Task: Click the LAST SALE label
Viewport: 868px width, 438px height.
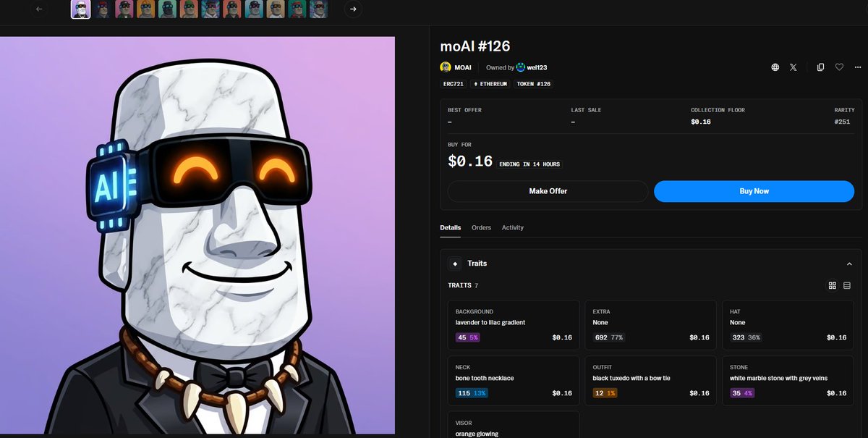Action: pos(586,110)
